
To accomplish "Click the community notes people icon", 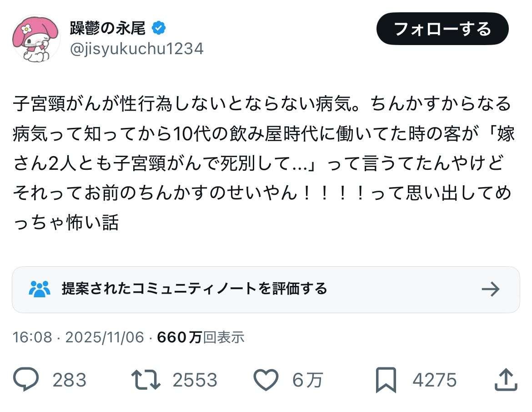I will point(40,289).
